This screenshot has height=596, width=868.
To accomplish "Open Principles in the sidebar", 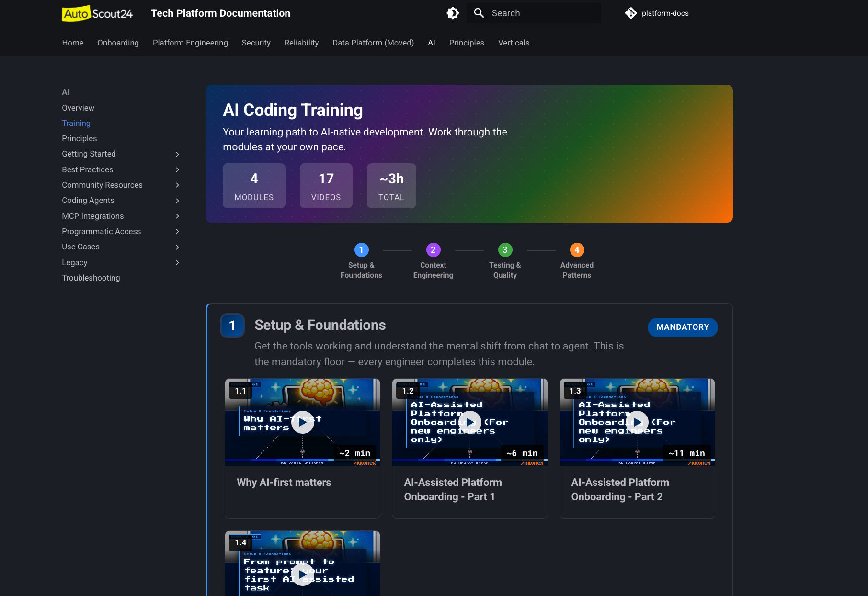I will (x=80, y=138).
